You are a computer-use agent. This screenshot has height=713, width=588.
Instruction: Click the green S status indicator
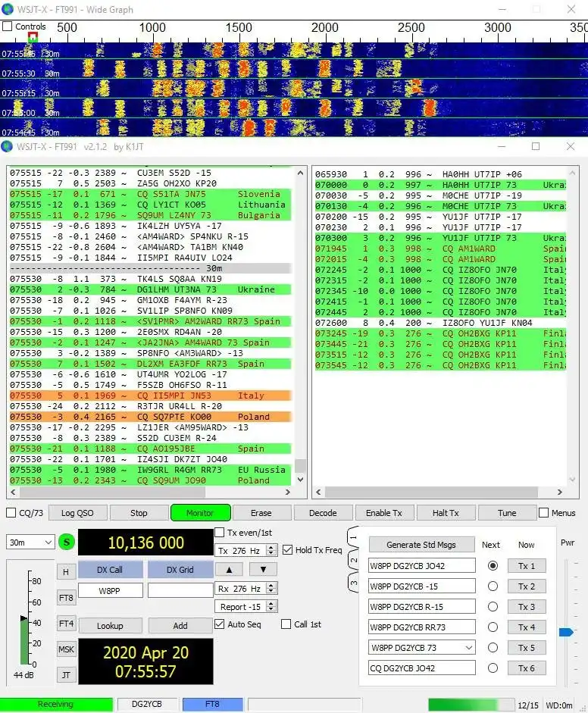67,542
